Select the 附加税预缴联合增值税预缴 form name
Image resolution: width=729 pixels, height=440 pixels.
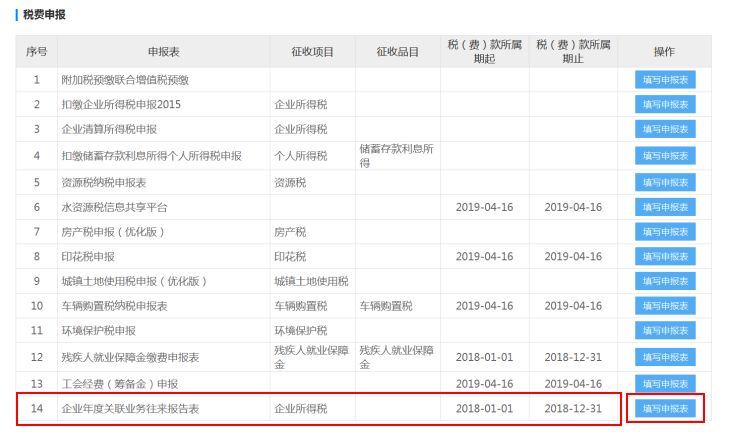coord(125,80)
